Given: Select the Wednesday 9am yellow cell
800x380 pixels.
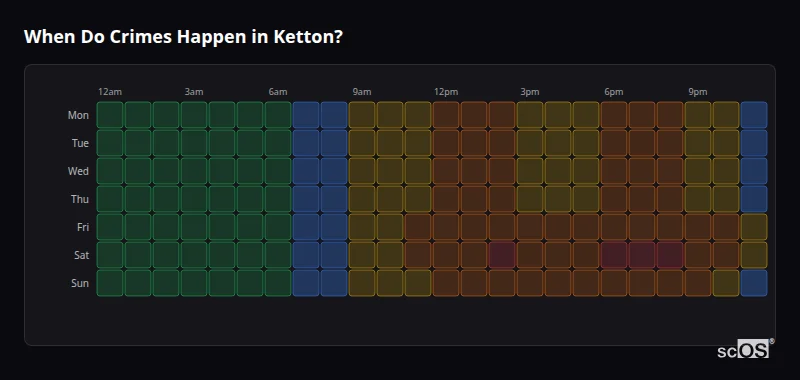Looking at the screenshot, I should 362,171.
